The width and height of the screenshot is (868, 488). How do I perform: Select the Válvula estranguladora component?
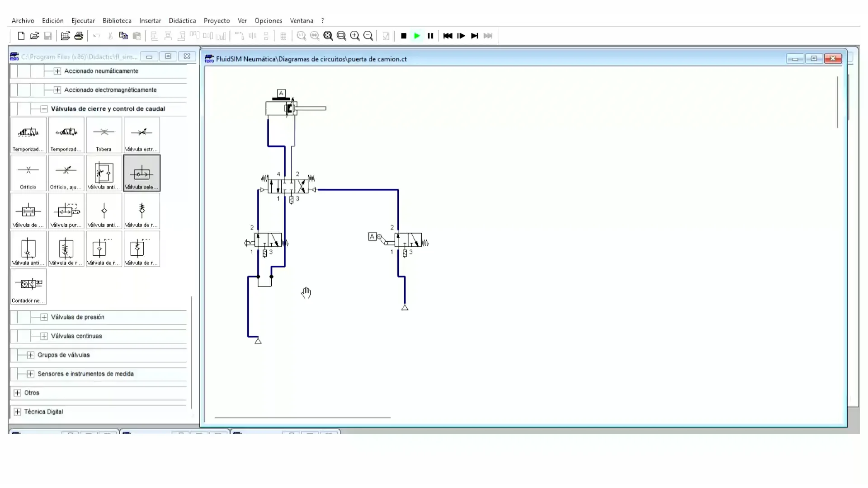142,135
